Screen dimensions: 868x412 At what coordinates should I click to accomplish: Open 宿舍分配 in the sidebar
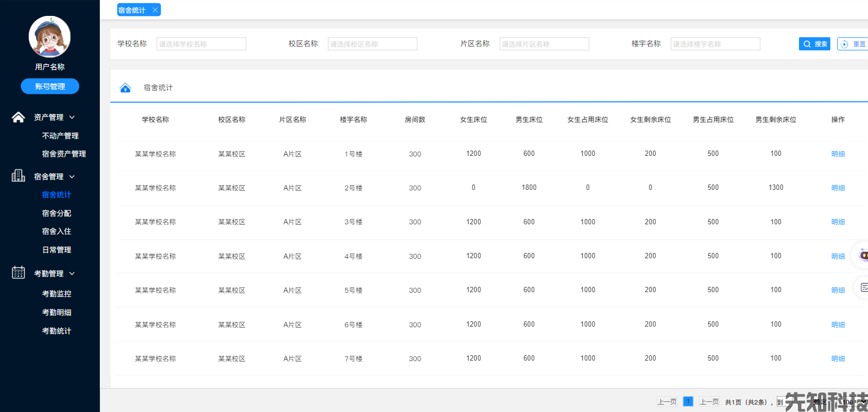pyautogui.click(x=57, y=213)
